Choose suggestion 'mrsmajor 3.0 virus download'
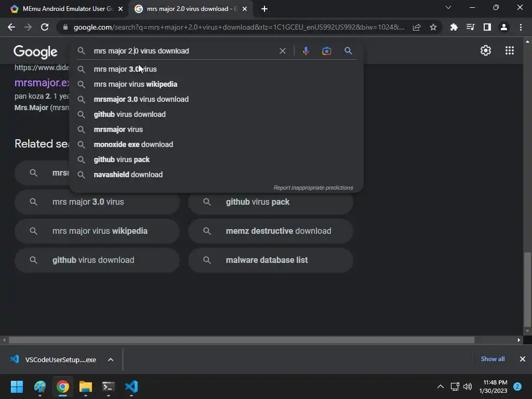Screen dimensions: 532x399 (x=216, y=99)
